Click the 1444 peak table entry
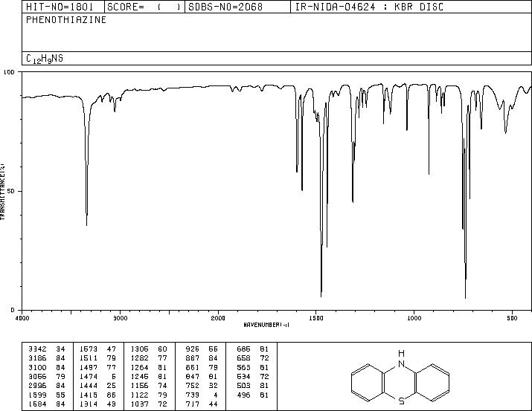The height and width of the screenshot is (411, 532). point(97,386)
